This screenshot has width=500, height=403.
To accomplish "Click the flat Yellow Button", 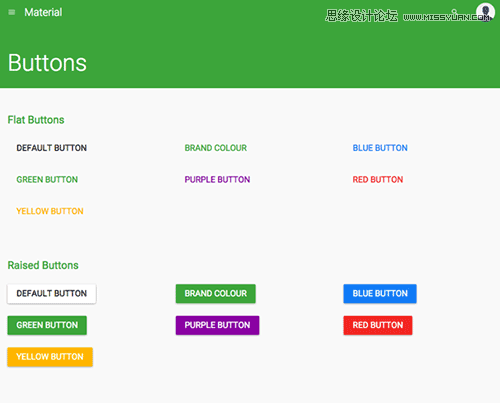I will [x=50, y=211].
